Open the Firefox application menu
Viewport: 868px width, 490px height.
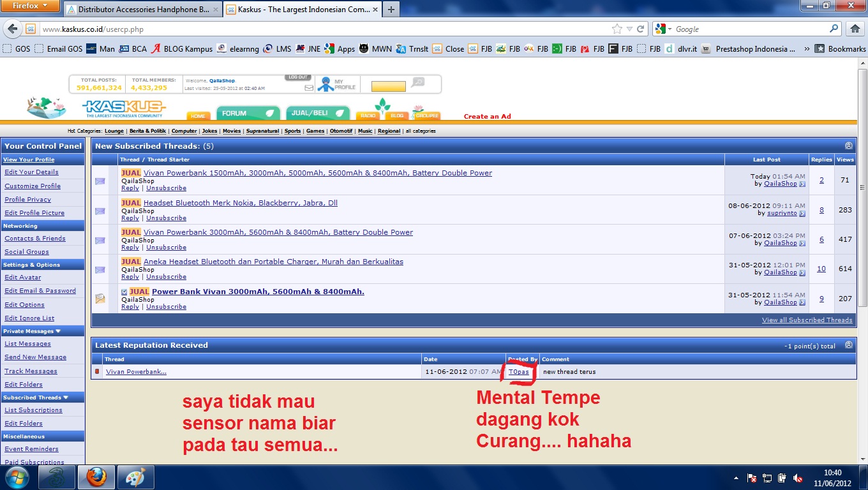click(x=30, y=6)
